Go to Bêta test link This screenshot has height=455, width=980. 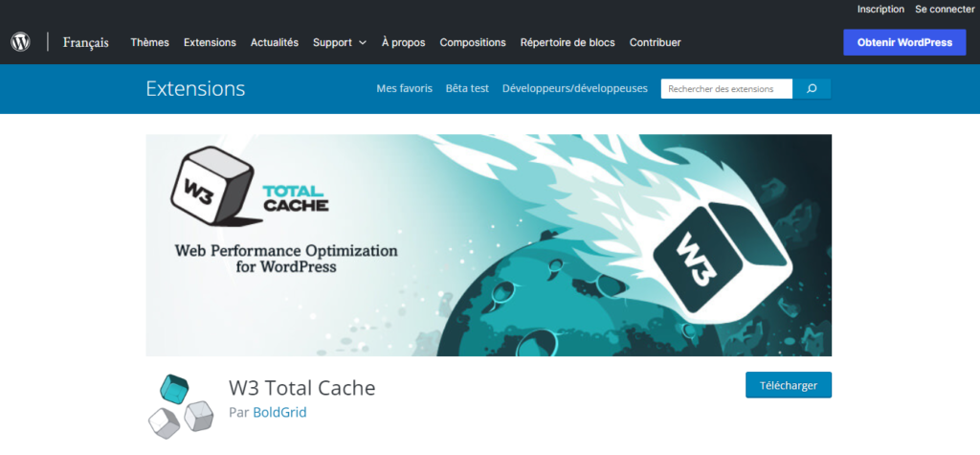click(467, 88)
